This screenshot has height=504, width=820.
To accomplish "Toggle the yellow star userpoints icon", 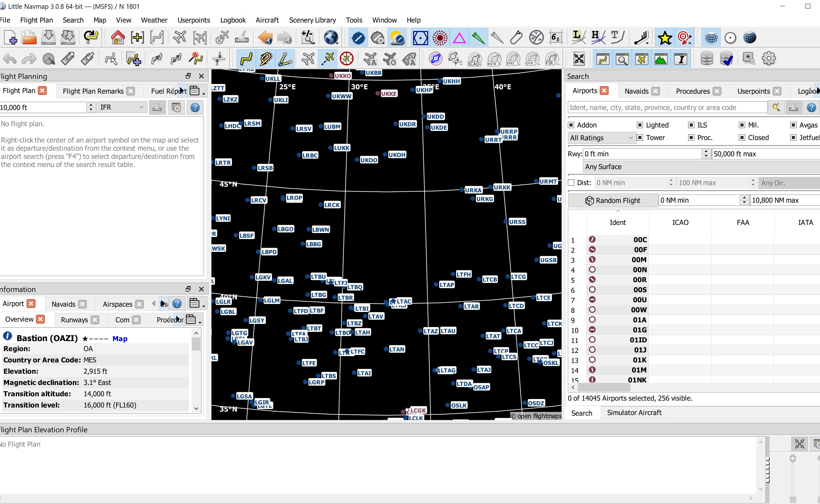I will click(x=664, y=38).
